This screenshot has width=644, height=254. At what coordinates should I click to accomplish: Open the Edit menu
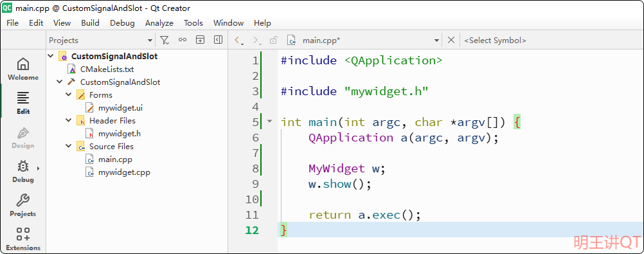tap(36, 23)
